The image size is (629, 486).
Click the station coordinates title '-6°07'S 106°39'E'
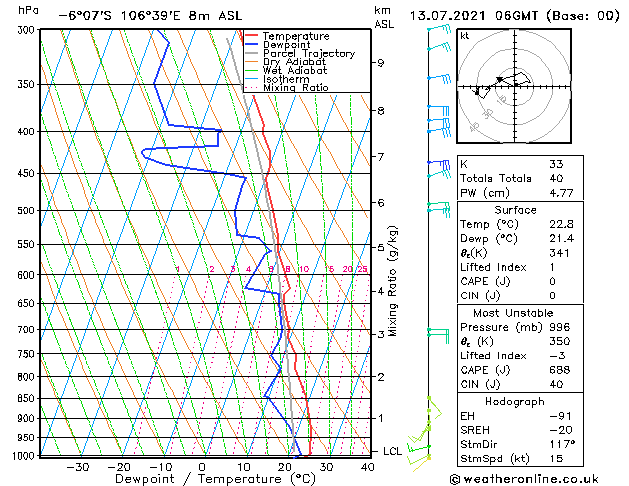pyautogui.click(x=119, y=16)
